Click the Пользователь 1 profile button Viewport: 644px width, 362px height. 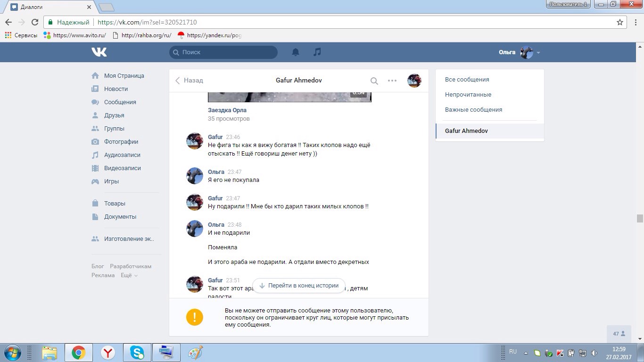click(x=569, y=4)
